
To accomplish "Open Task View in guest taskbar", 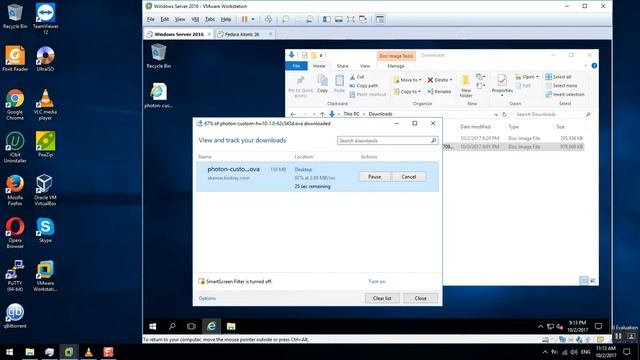I will pos(191,326).
